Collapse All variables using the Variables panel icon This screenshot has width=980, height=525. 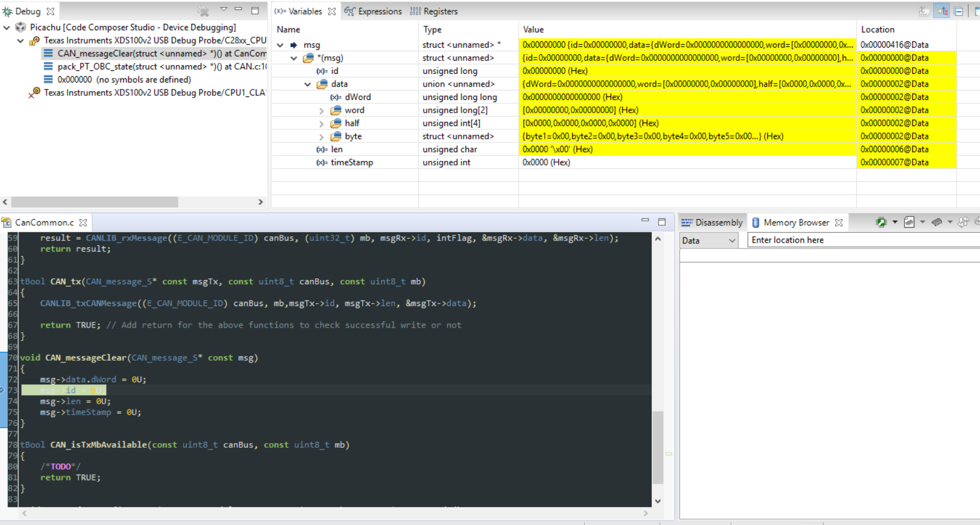point(958,10)
